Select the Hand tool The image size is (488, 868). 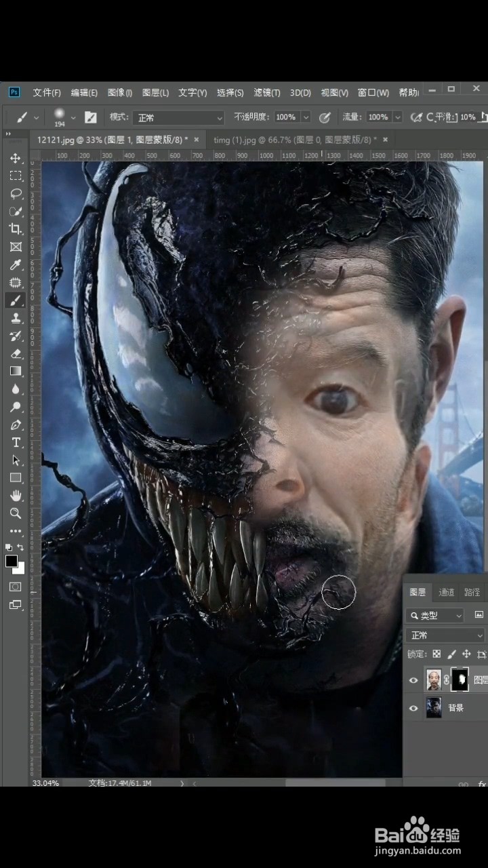coord(16,496)
